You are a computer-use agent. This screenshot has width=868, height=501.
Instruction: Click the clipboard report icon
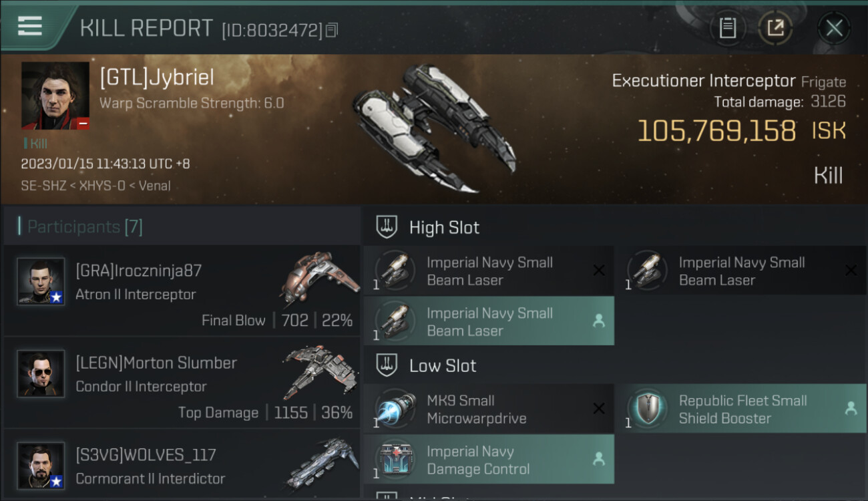pyautogui.click(x=727, y=28)
